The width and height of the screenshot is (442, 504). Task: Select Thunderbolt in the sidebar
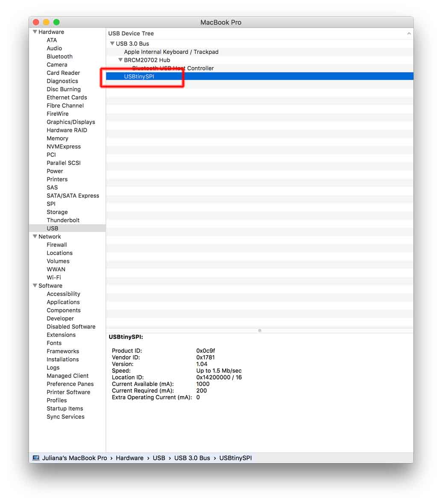click(x=63, y=220)
